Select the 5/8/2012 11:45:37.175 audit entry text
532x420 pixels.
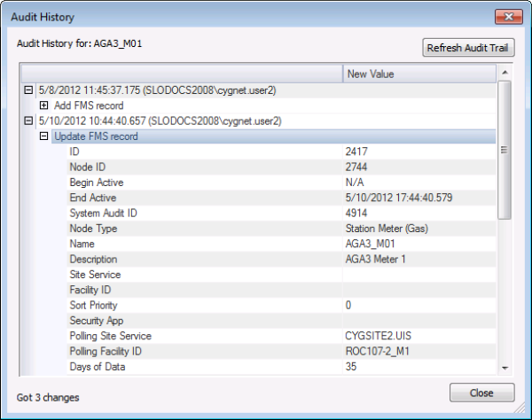pos(157,90)
